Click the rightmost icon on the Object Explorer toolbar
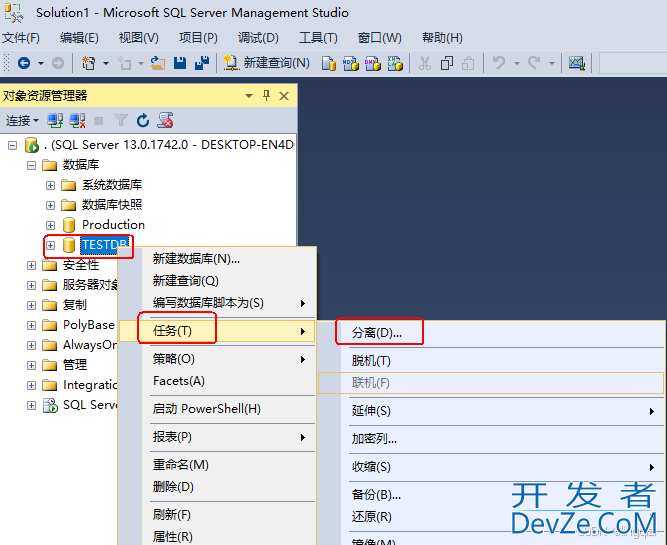Viewport: 667px width, 545px height. pos(165,120)
